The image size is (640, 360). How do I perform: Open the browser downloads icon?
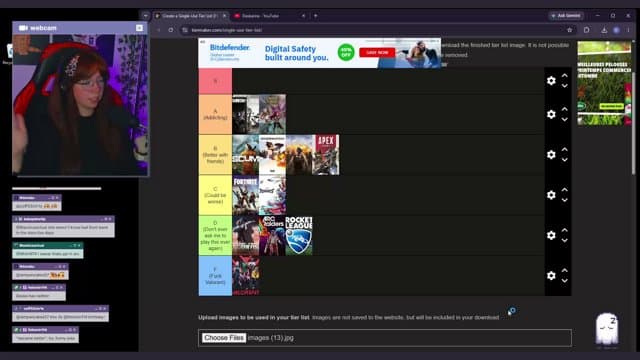[604, 30]
